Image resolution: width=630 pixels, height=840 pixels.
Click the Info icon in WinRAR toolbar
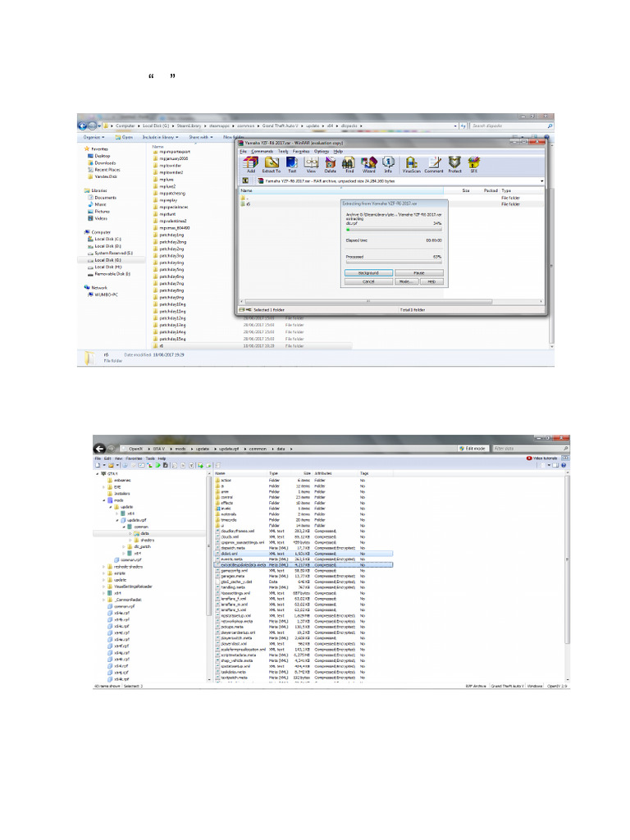(388, 164)
